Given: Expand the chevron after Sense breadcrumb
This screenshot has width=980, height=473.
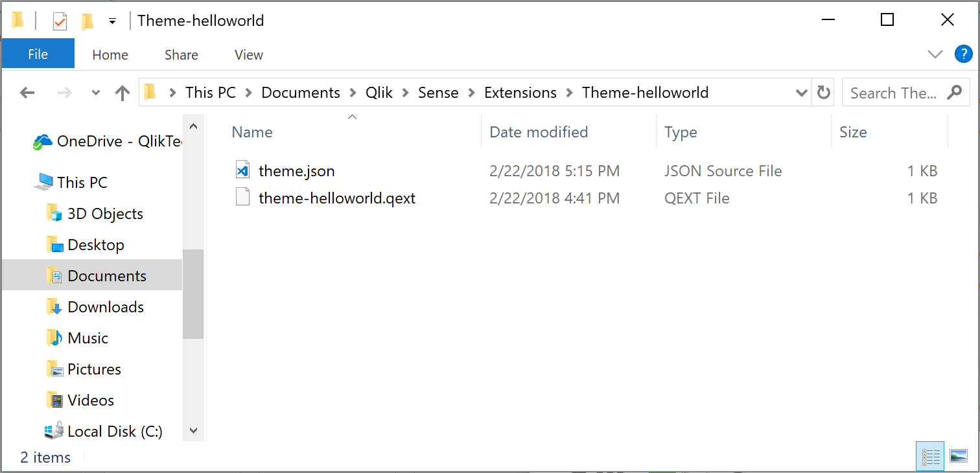Looking at the screenshot, I should [471, 93].
